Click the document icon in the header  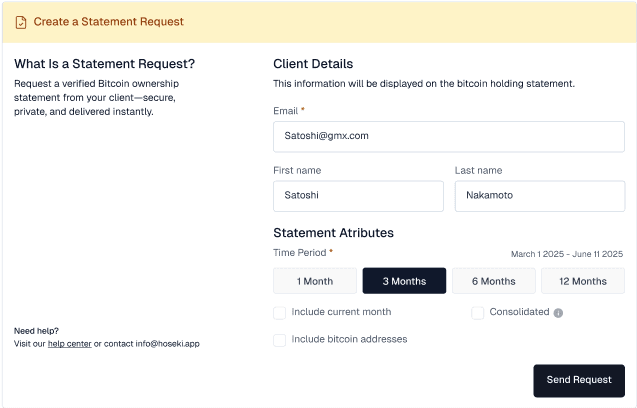pos(21,21)
